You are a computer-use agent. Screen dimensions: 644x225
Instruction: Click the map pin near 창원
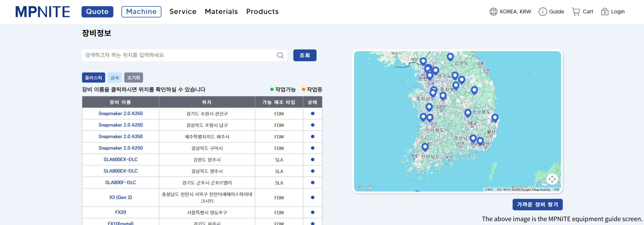(473, 139)
